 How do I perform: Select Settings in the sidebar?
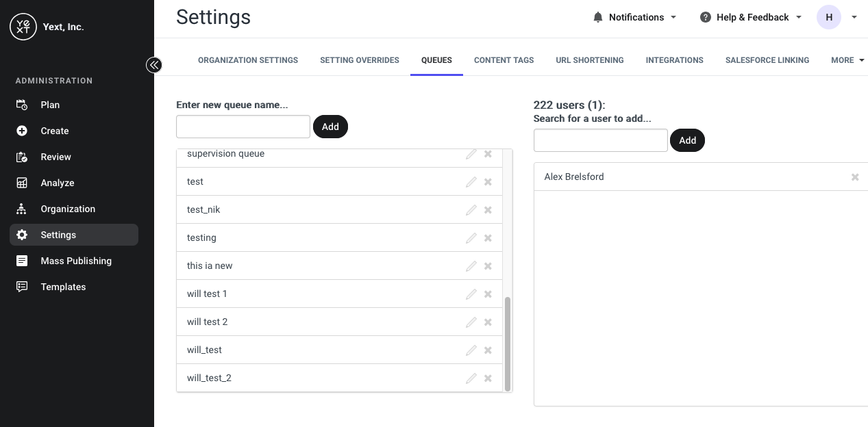click(74, 235)
